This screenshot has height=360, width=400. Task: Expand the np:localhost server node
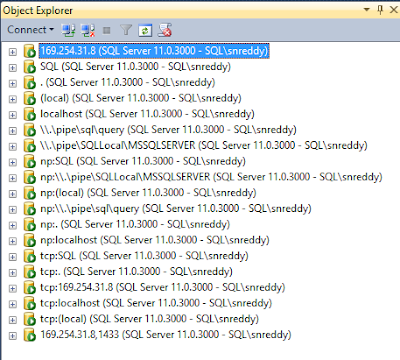[x=13, y=241]
